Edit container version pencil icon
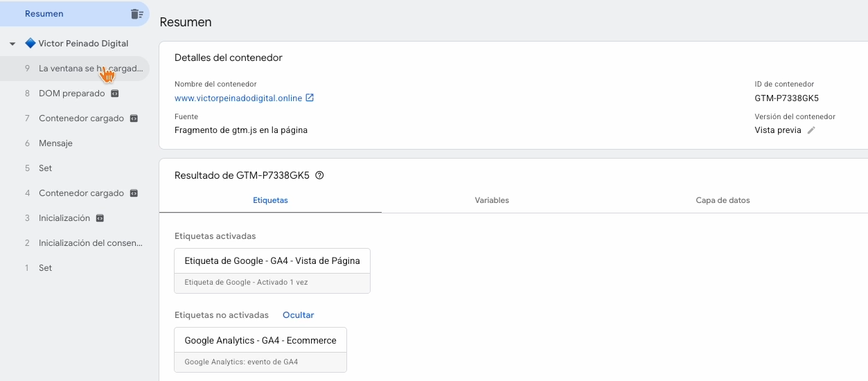The width and height of the screenshot is (868, 381). click(x=811, y=130)
